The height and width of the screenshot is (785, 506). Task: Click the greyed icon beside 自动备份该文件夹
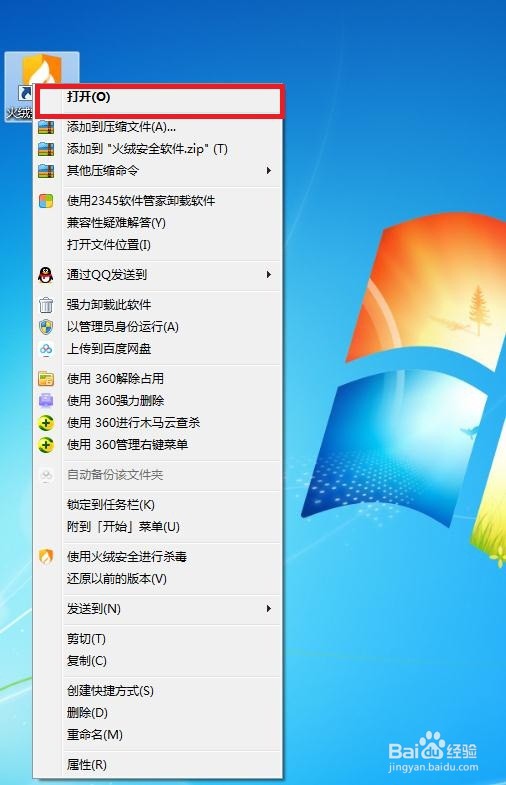pos(46,475)
